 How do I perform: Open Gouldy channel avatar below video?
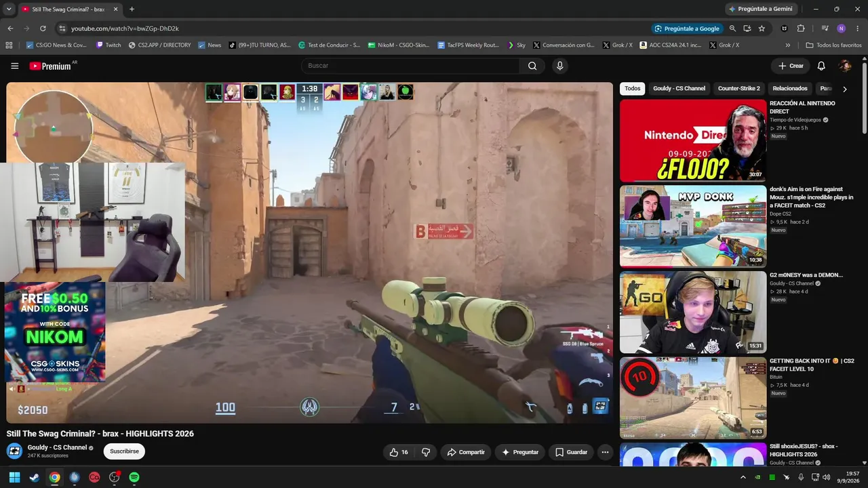tap(14, 451)
